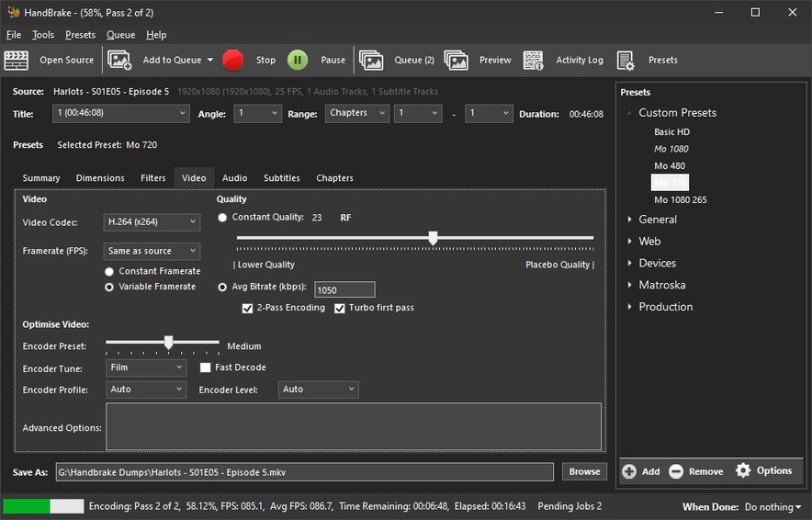Image resolution: width=812 pixels, height=520 pixels.
Task: Disable the 2-Pass Encoding checkbox
Action: pos(247,308)
